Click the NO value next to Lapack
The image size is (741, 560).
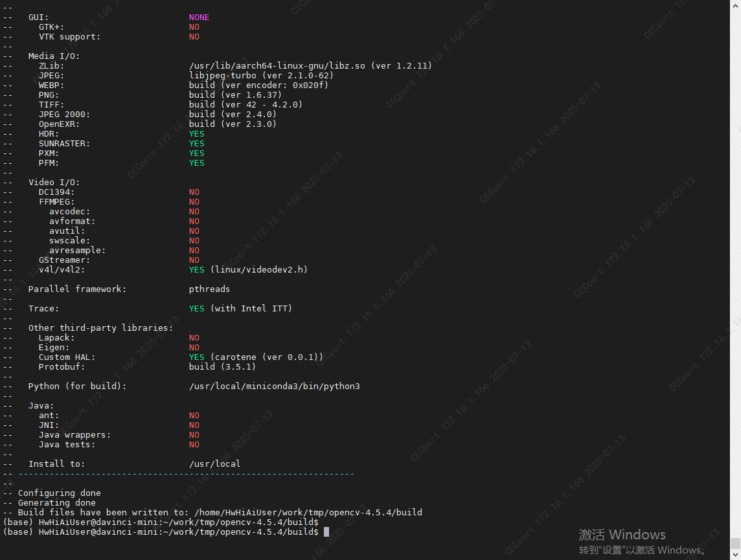(x=194, y=338)
